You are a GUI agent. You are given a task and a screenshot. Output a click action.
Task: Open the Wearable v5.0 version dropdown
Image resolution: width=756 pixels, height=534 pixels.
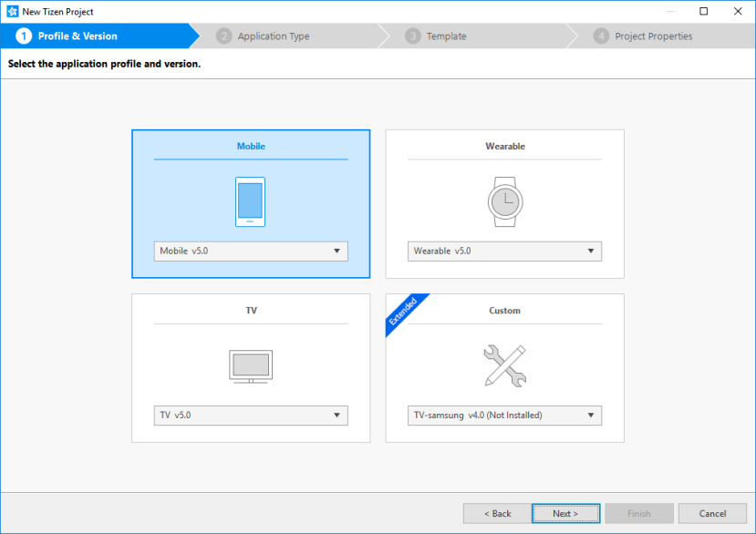pyautogui.click(x=589, y=251)
